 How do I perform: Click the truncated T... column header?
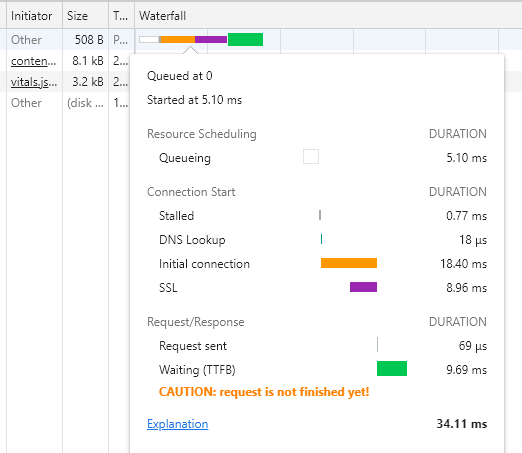coord(120,16)
